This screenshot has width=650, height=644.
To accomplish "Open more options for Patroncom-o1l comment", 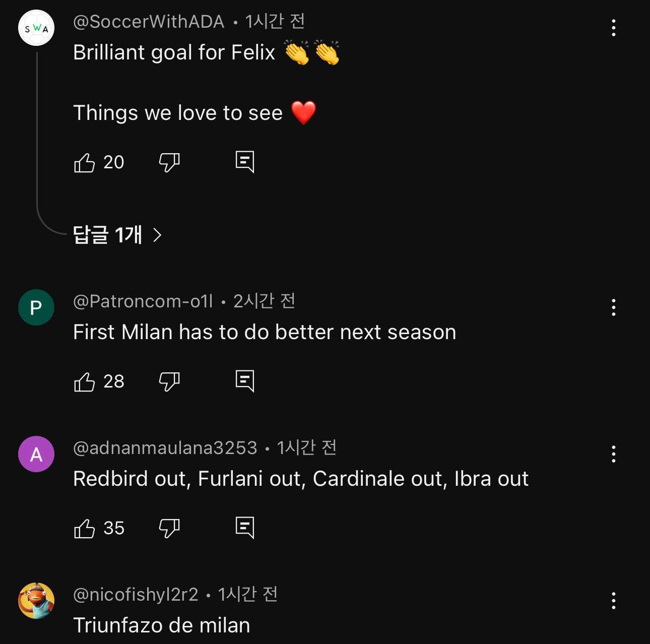I will [613, 307].
